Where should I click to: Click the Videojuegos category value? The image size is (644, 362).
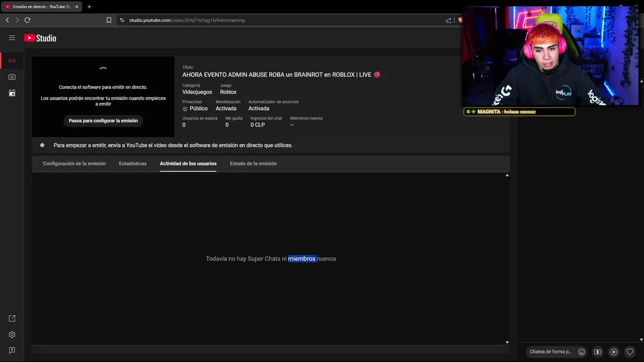(197, 92)
